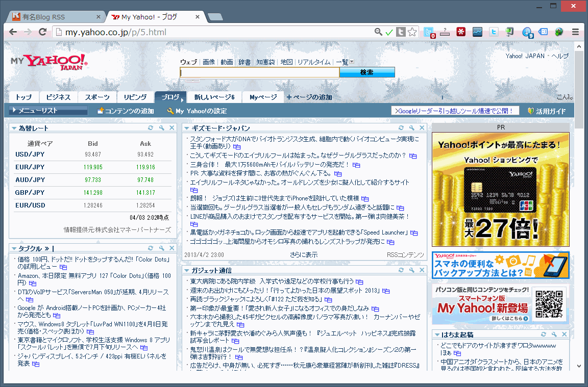Open the download extension icon with badge 9
588x387 pixels.
[x=527, y=32]
